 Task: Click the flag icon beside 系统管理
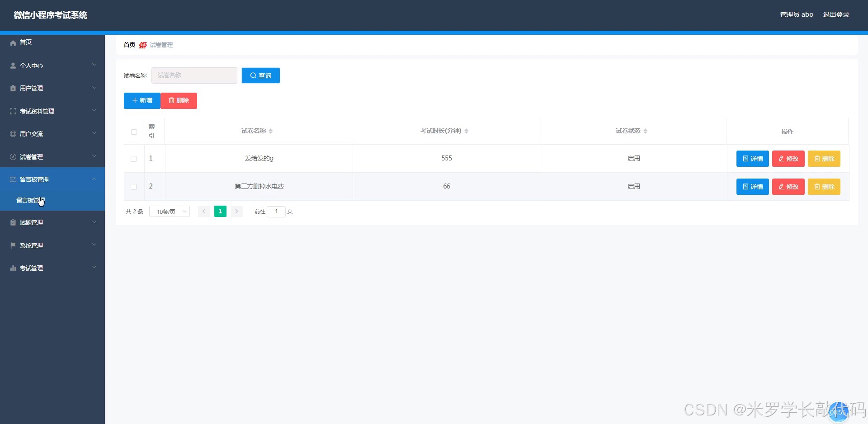point(13,245)
